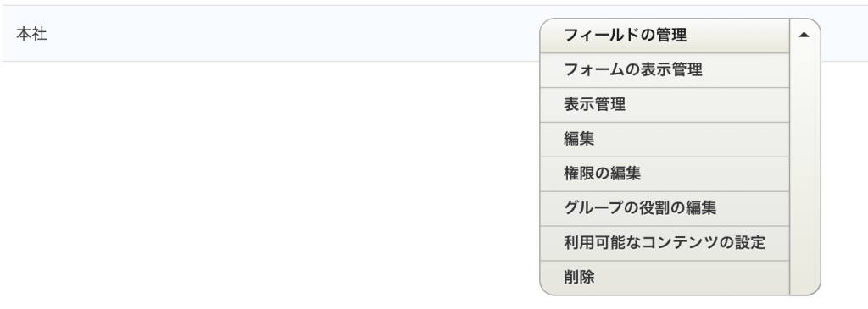Collapse the operations dropdown with the up arrow
Image resolution: width=868 pixels, height=309 pixels.
click(804, 35)
